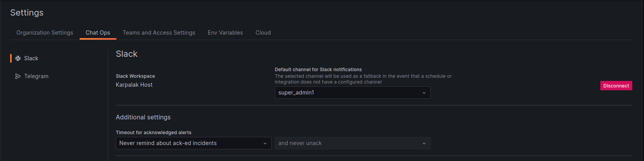Click the chevron in the and never unack field
The height and width of the screenshot is (161, 644).
(x=424, y=143)
